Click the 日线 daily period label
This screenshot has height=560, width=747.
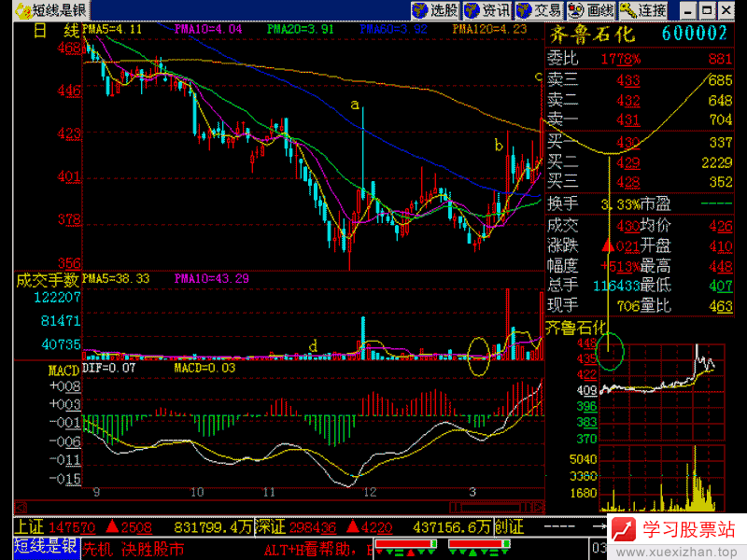(x=56, y=31)
